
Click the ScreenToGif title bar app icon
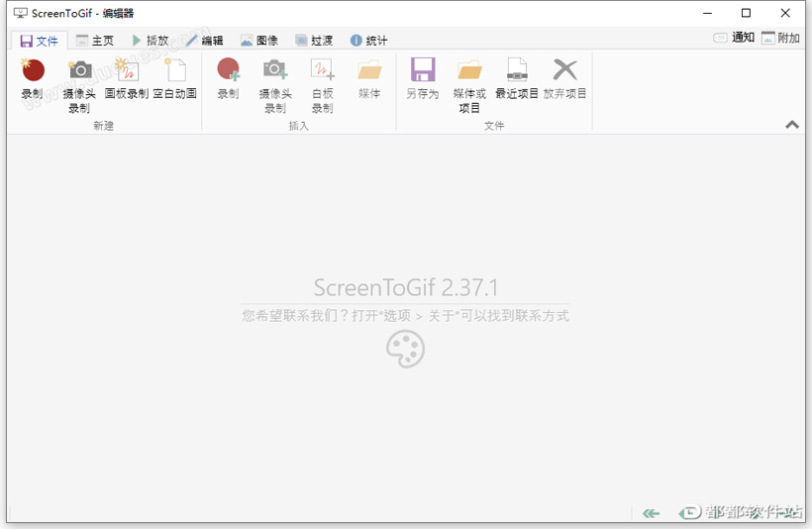(x=20, y=13)
